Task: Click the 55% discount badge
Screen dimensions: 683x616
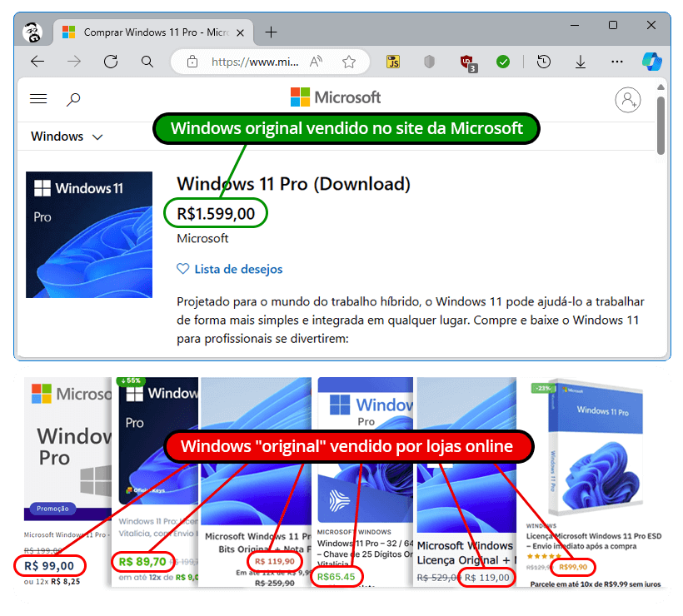Action: tap(131, 381)
